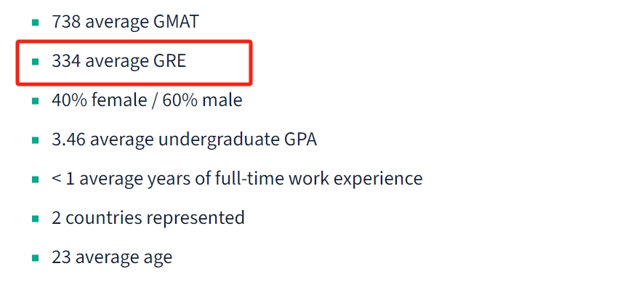644x282 pixels.
Task: Click the 60% male portion of text
Action: click(203, 100)
